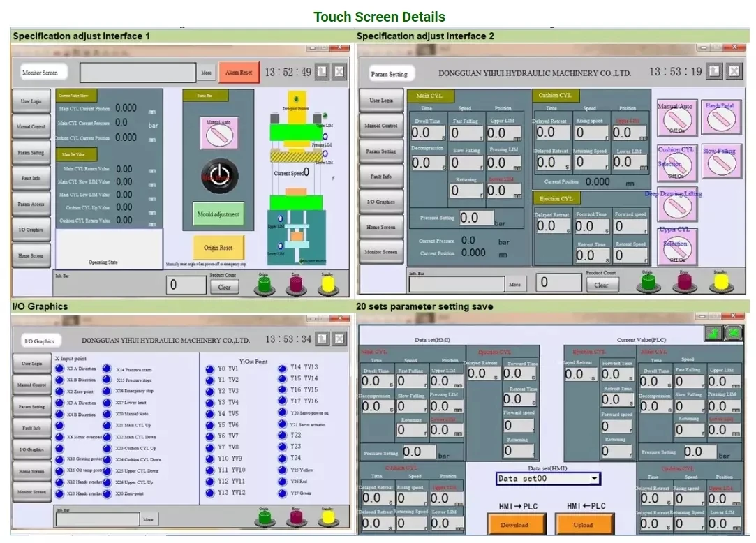Open Param Access from the Monitor Screen sidebar
This screenshot has width=756, height=543.
31,204
